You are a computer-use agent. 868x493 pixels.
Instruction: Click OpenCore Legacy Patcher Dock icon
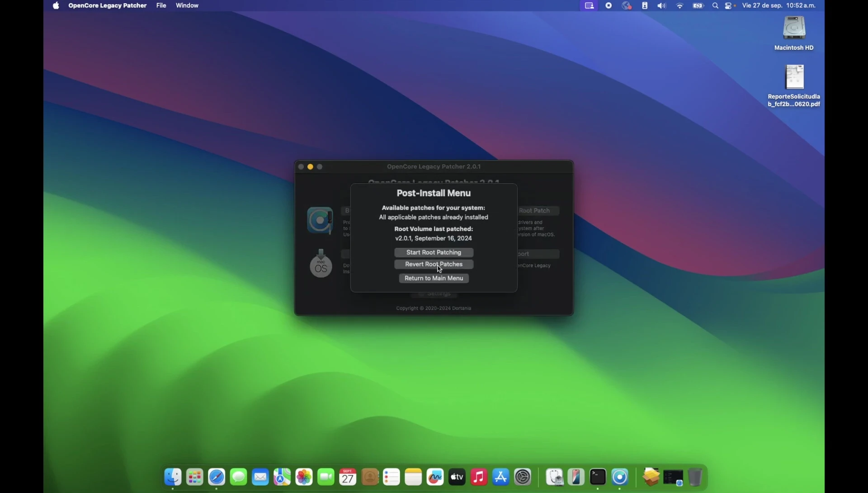pyautogui.click(x=620, y=477)
